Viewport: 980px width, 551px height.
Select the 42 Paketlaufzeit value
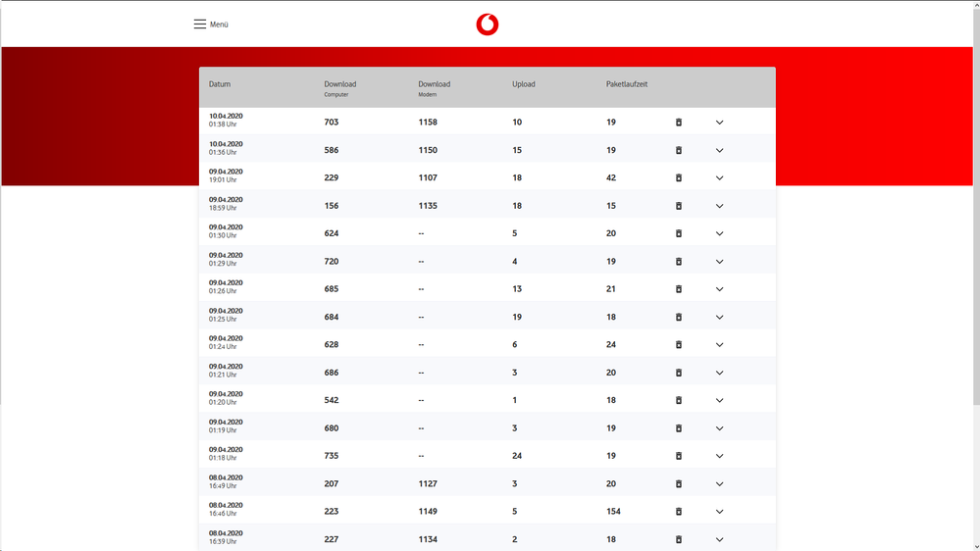click(x=610, y=178)
